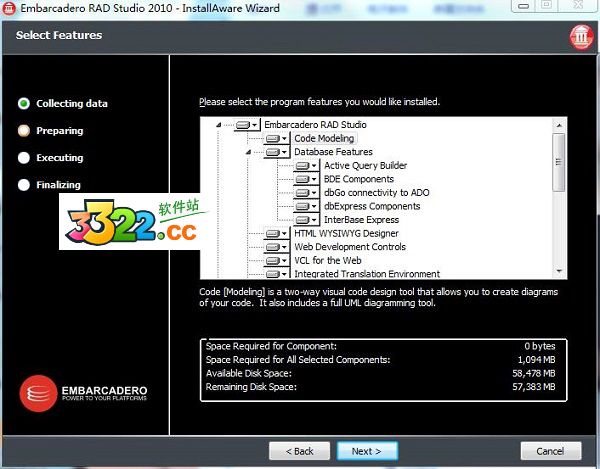
Task: Click the Next button
Action: point(367,451)
